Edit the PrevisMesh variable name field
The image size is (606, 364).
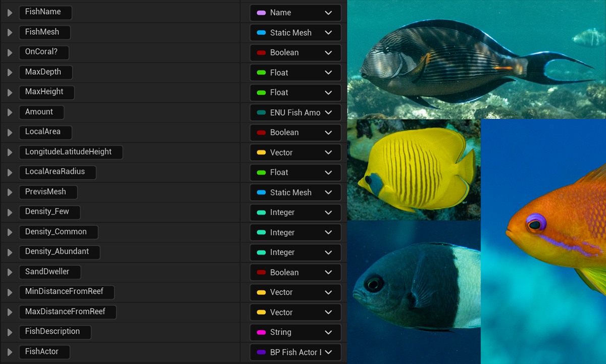pyautogui.click(x=48, y=192)
